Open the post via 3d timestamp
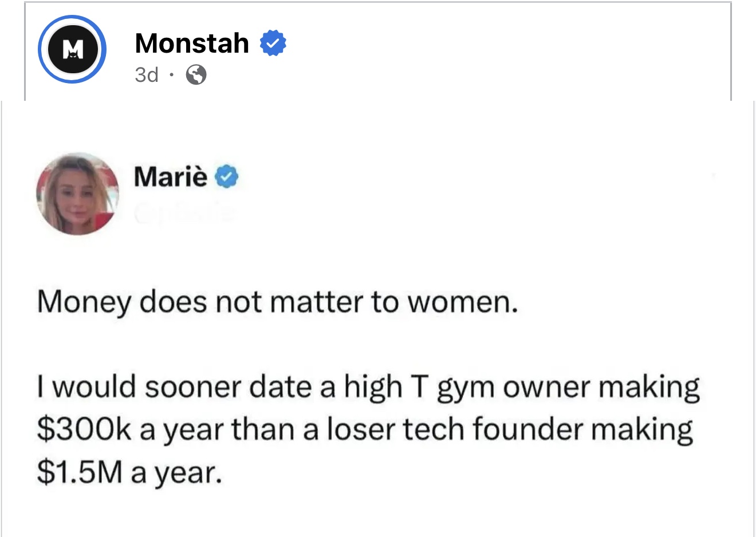Image resolution: width=756 pixels, height=537 pixels. tap(147, 75)
